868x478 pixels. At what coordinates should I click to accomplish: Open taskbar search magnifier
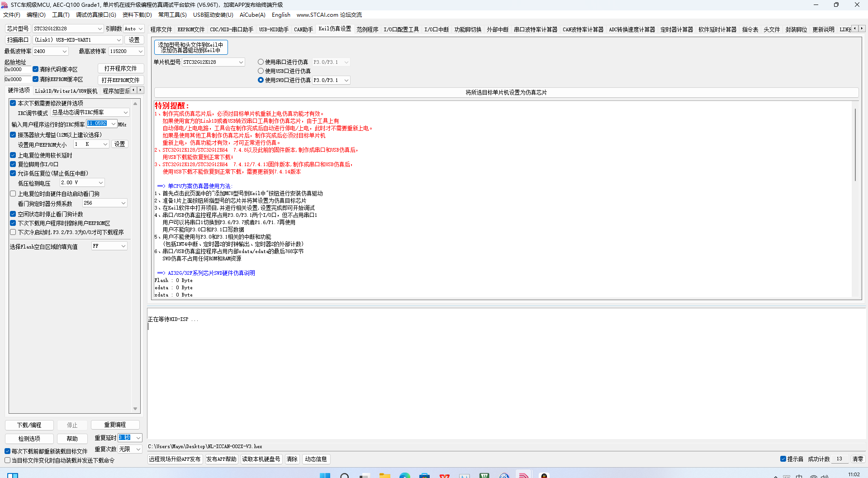tap(345, 475)
